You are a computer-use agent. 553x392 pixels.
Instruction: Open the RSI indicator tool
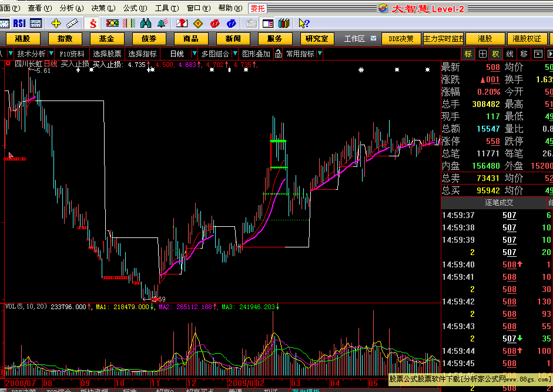[19, 24]
